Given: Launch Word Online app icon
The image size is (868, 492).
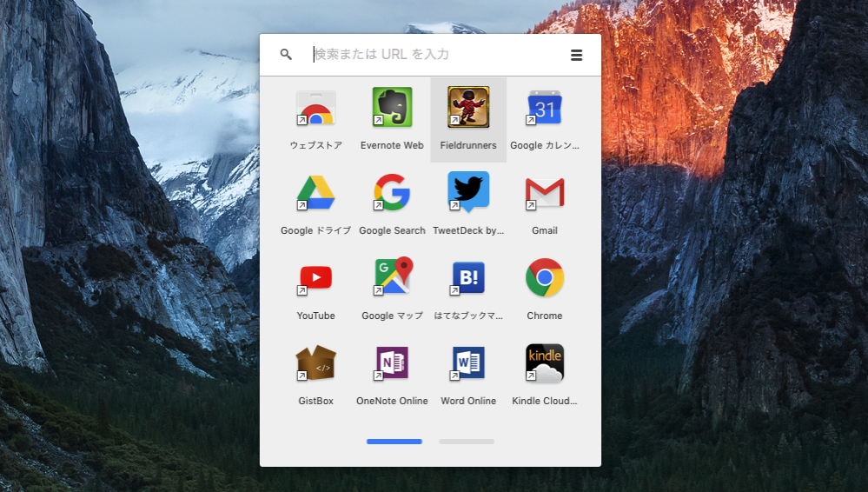Looking at the screenshot, I should (468, 363).
